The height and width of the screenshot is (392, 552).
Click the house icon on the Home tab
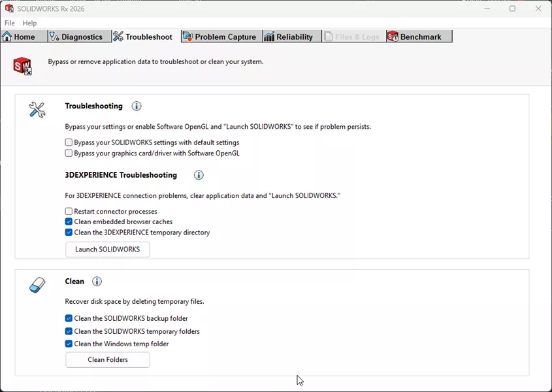point(8,37)
